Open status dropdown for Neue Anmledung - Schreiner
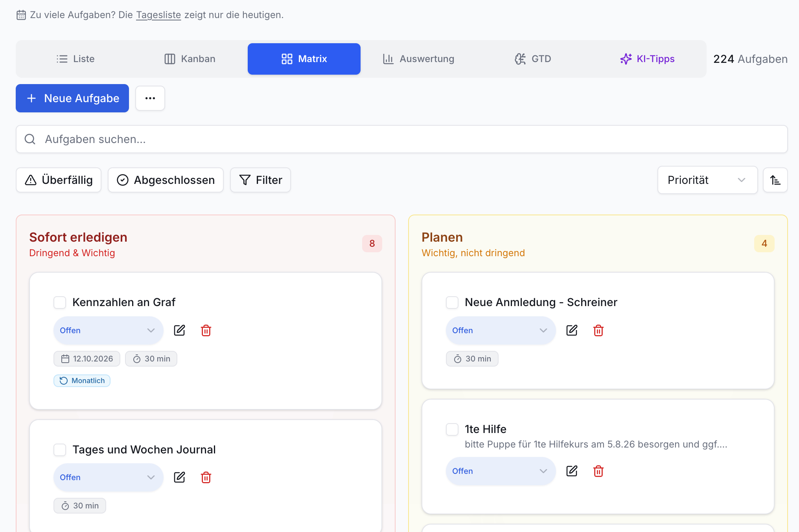Viewport: 799px width, 532px height. 501,330
